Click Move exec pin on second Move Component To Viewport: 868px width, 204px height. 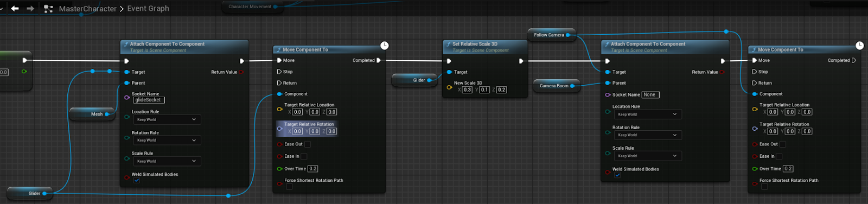click(x=755, y=60)
